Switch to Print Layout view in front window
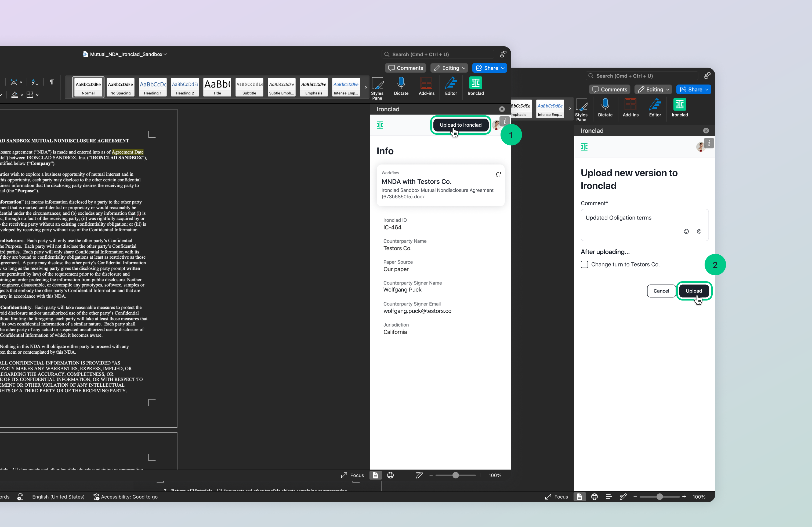 (375, 475)
